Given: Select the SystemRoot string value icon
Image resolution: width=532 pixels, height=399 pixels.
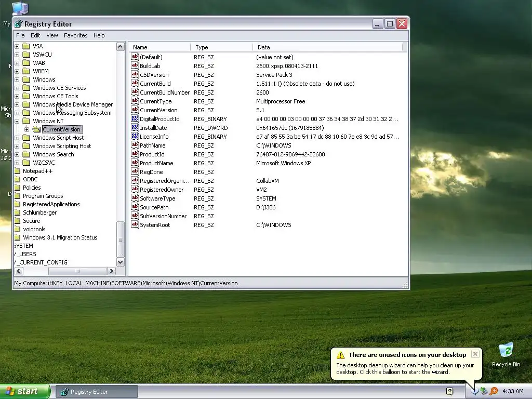Looking at the screenshot, I should pos(135,224).
